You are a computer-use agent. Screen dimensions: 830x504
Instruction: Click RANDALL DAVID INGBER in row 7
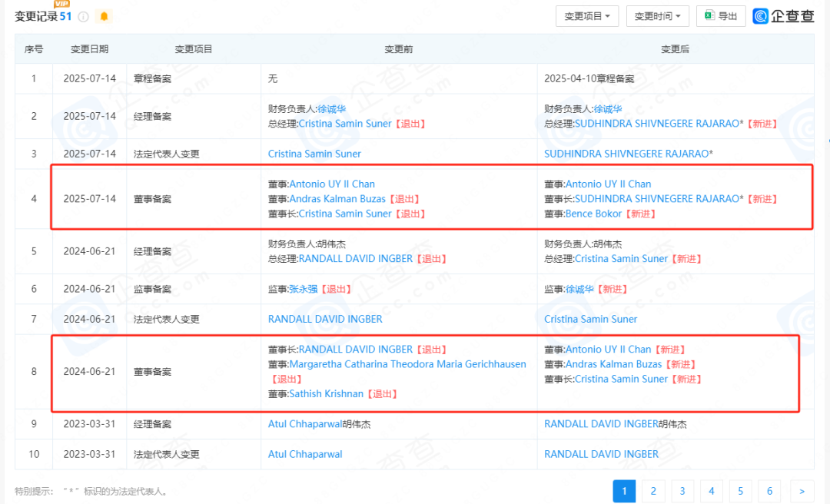325,320
